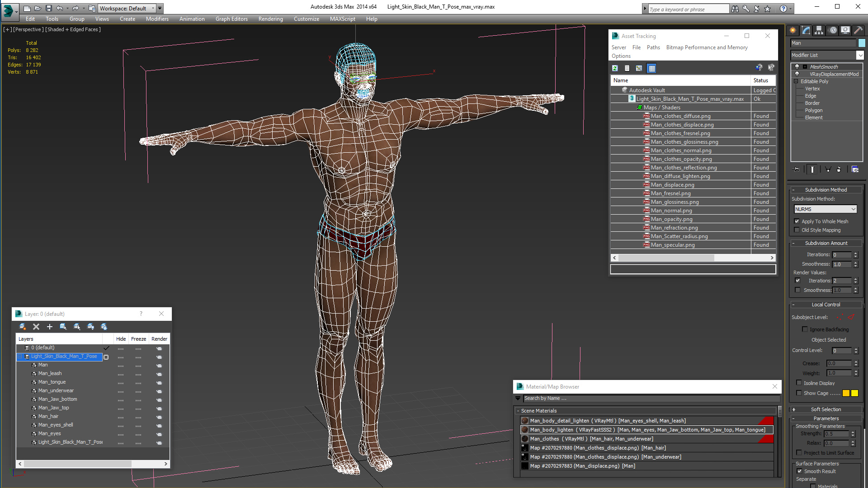Click the Open File icon in quick access toolbar
The image size is (868, 488).
click(38, 8)
